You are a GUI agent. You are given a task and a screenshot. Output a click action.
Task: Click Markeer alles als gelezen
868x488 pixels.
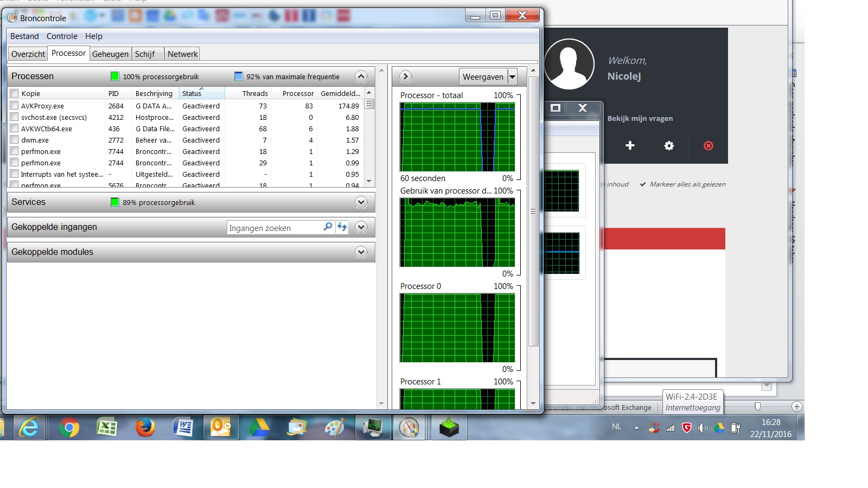(687, 184)
